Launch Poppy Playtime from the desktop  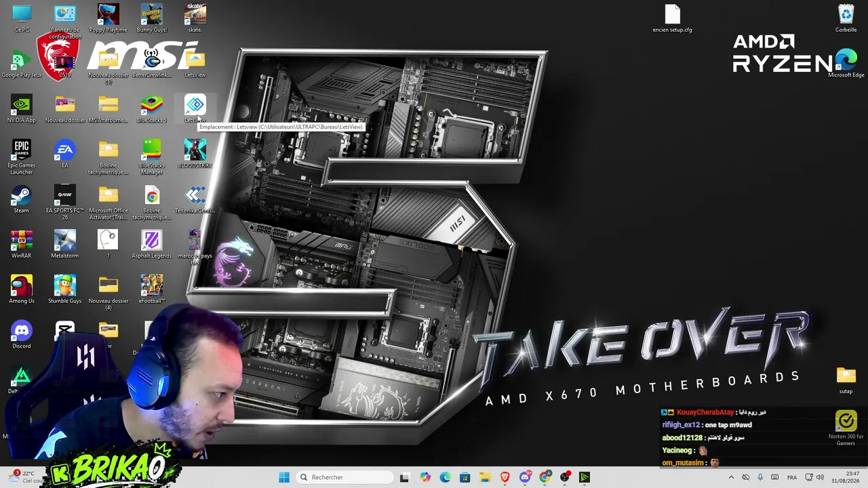coord(108,18)
